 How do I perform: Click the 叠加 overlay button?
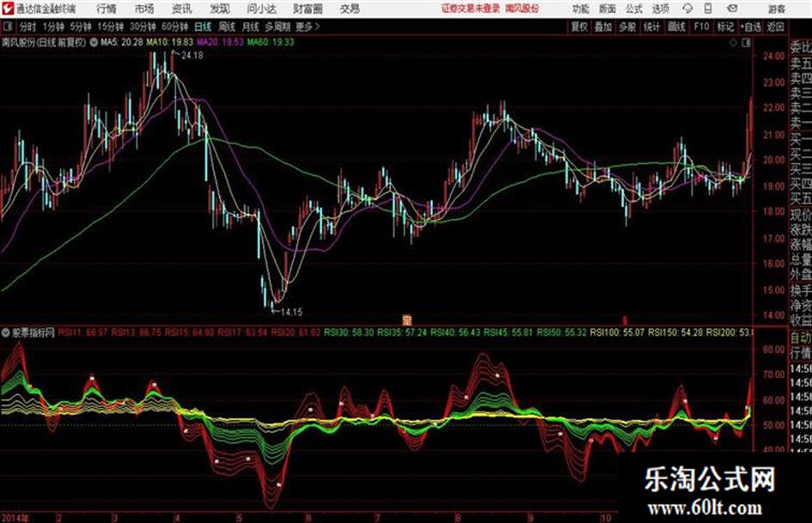pos(603,27)
